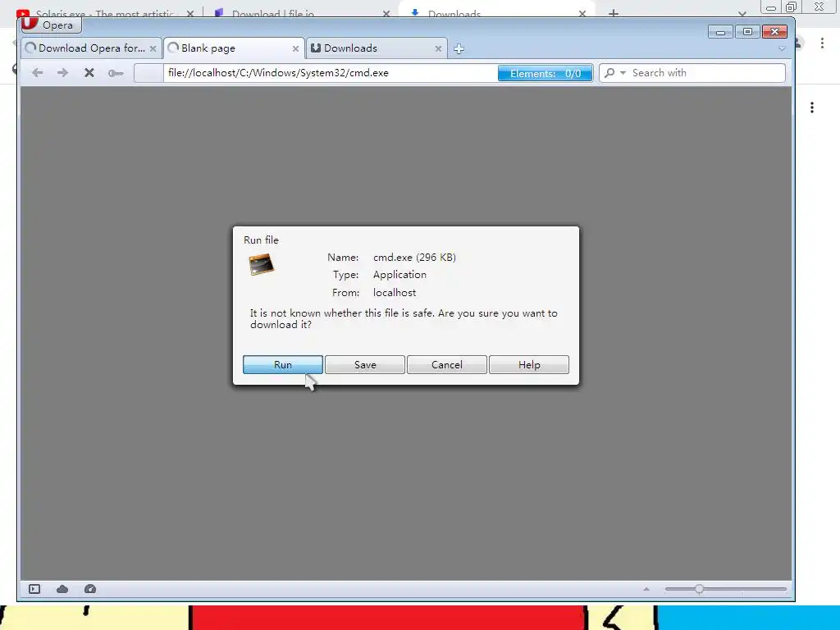Click the Run button in dialog
Viewport: 840px width, 630px height.
(282, 365)
